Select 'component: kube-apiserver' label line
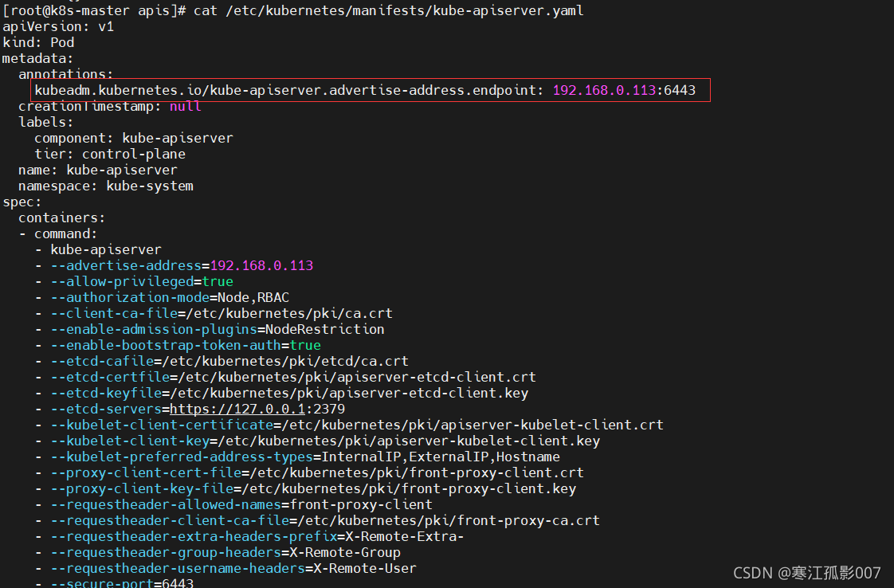 (x=133, y=138)
